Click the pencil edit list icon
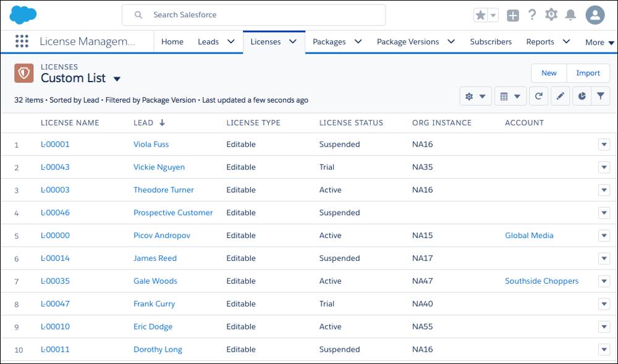The width and height of the screenshot is (618, 364). 560,96
